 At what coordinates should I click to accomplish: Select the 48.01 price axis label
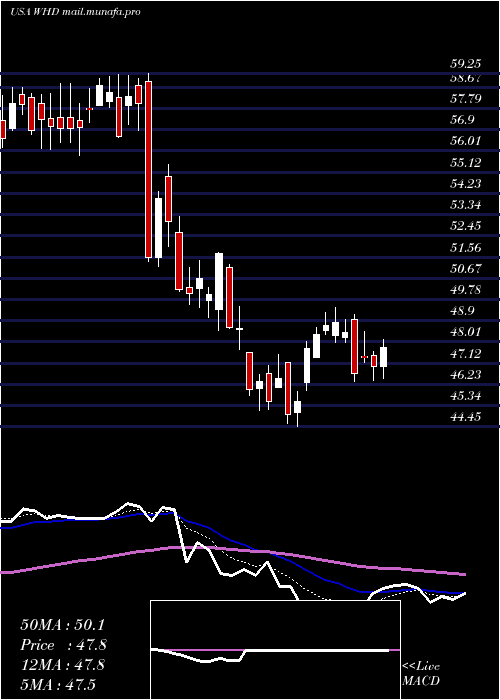[466, 332]
